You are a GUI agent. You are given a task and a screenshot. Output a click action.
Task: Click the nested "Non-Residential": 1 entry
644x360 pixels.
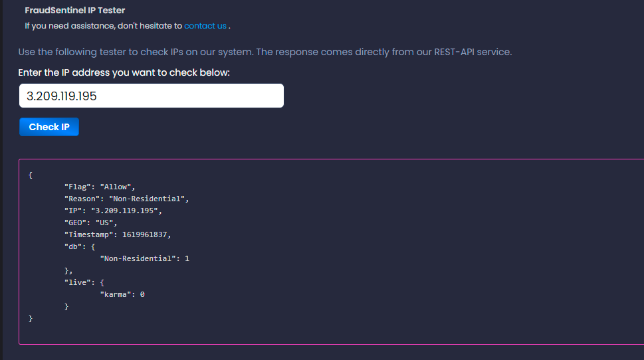(x=145, y=258)
